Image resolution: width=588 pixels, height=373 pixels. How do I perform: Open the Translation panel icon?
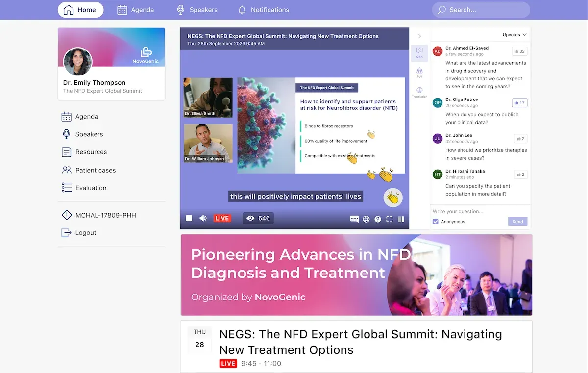(x=419, y=93)
